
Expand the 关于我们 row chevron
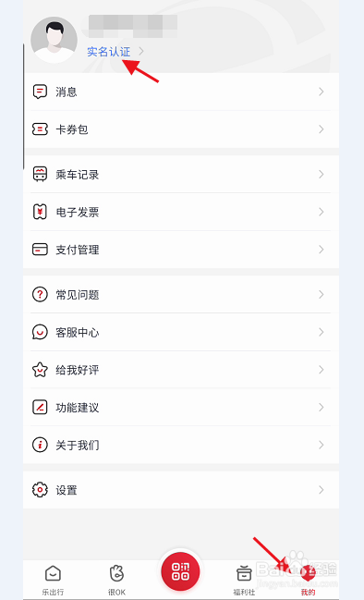tap(322, 445)
